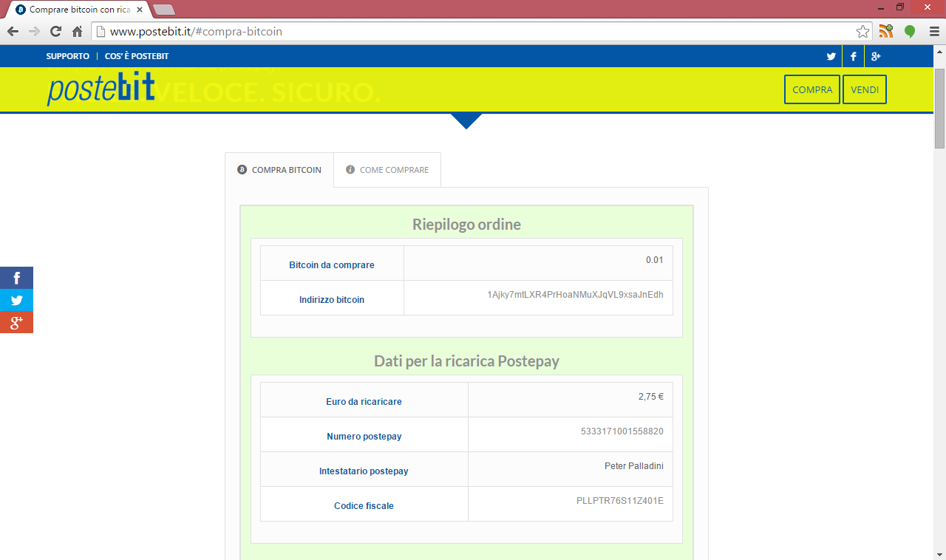Go back with the browser back arrow

tap(13, 32)
